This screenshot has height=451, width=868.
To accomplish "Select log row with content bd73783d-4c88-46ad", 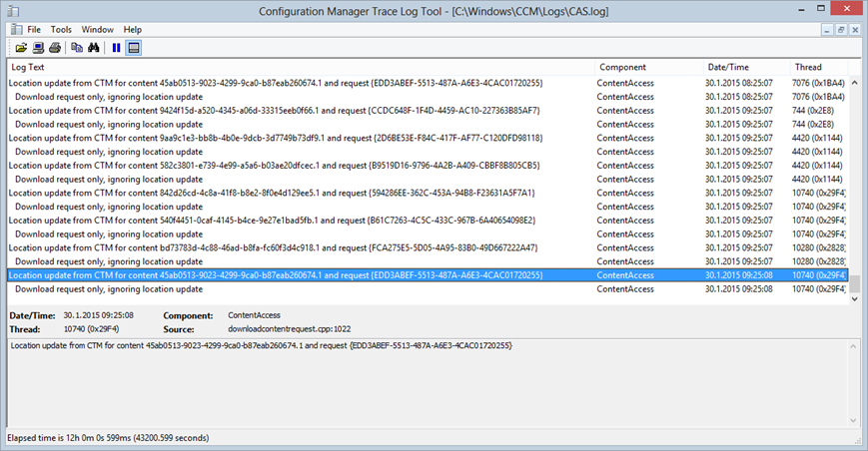I will point(427,247).
